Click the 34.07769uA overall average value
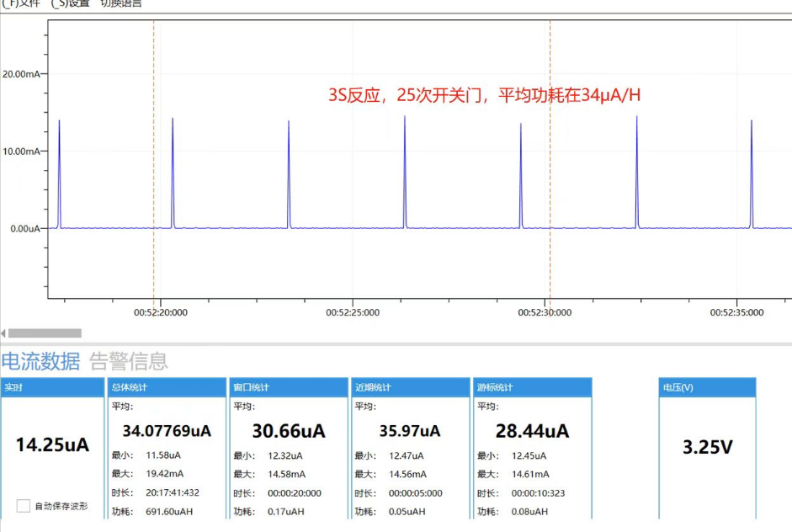This screenshot has height=532, width=792. pos(167,431)
